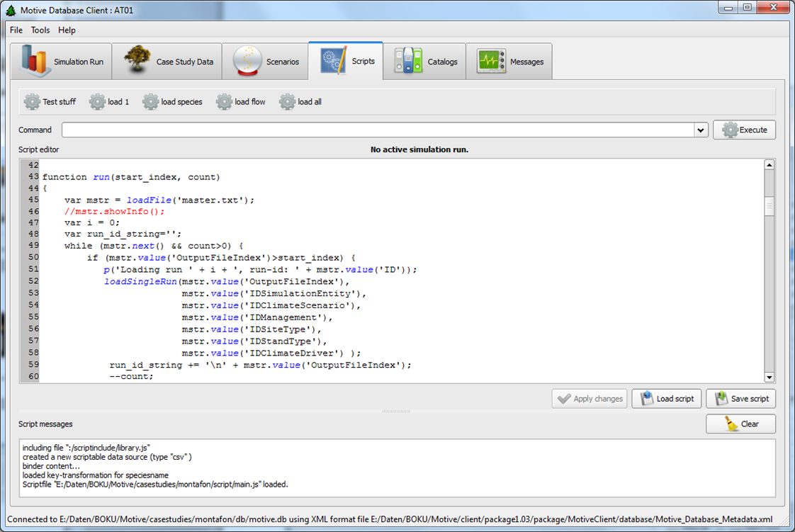Click the broom icon on Clear button

tap(731, 424)
